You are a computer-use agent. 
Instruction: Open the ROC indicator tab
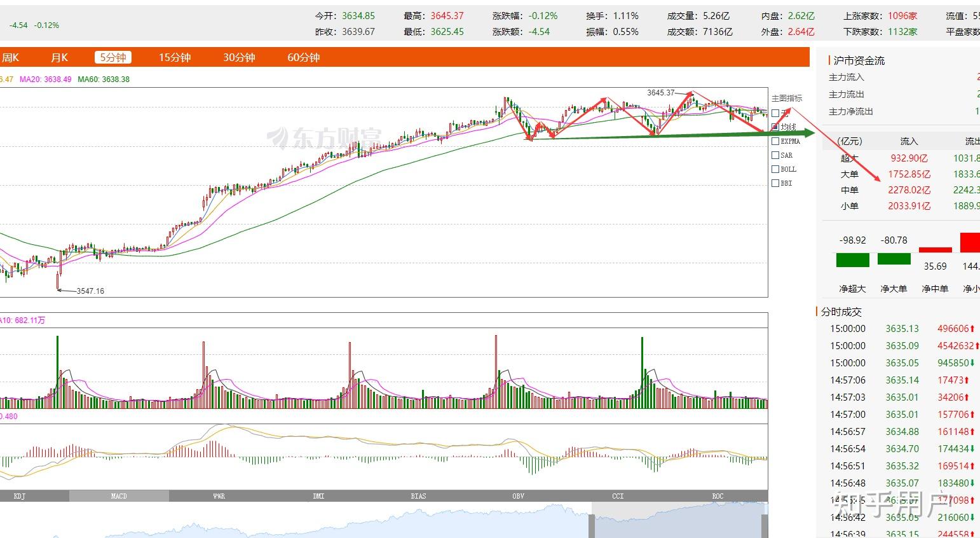coord(718,496)
